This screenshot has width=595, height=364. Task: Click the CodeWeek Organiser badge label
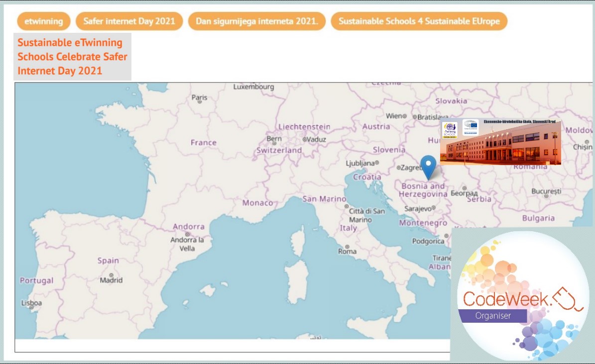click(493, 316)
